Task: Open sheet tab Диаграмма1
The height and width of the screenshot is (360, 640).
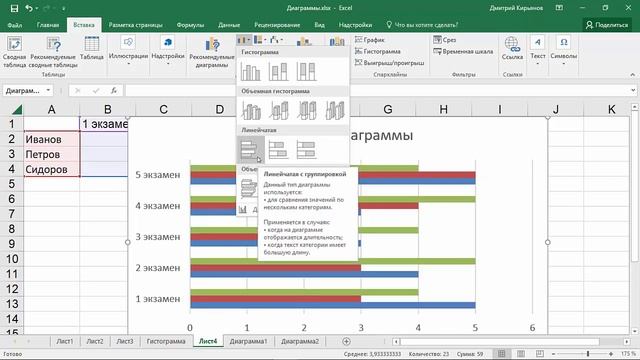Action: coord(248,341)
